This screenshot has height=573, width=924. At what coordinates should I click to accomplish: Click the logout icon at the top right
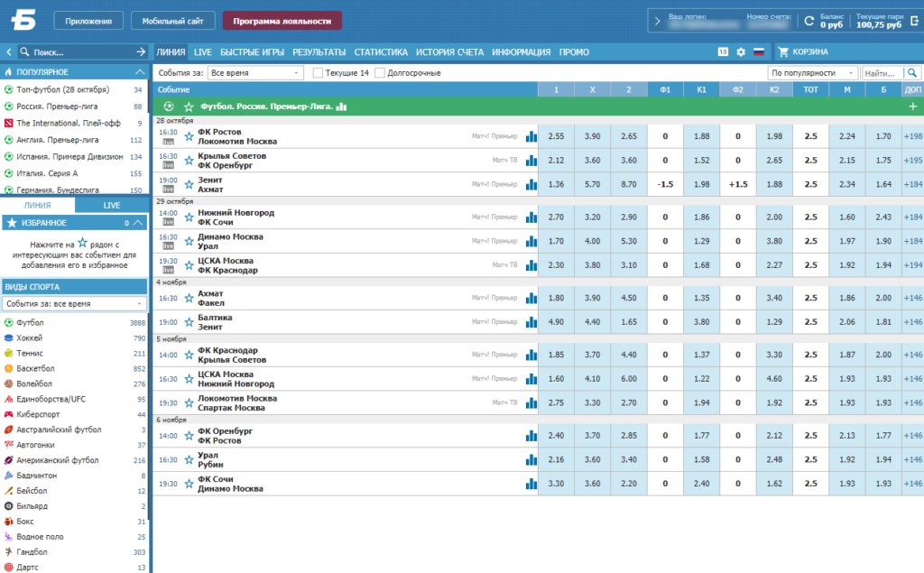pyautogui.click(x=915, y=21)
